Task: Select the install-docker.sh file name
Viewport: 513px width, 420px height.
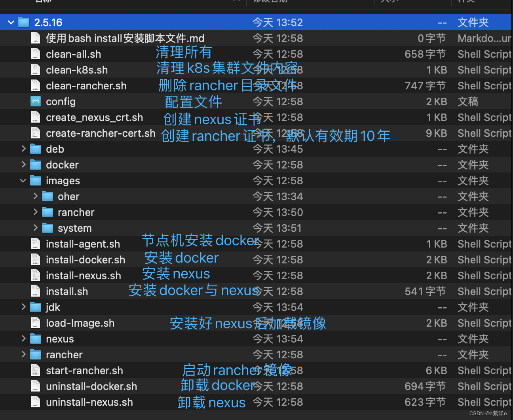Action: 85,260
